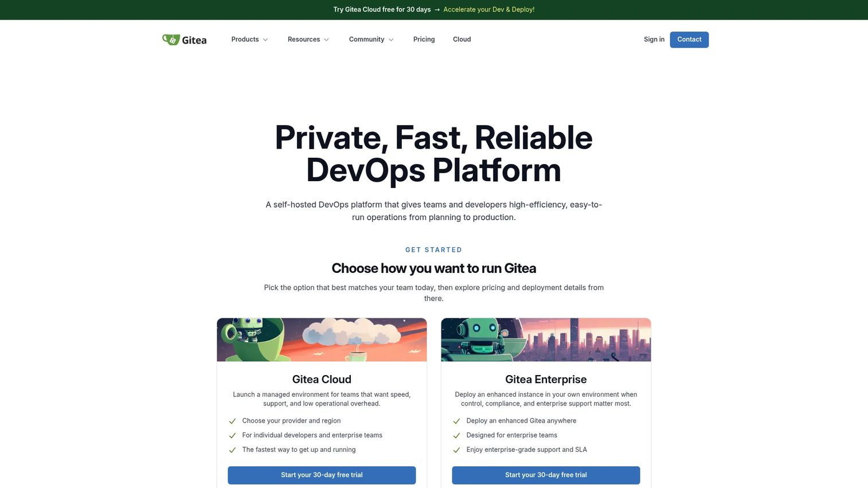Click the text 'Designed for enterprise teams'

click(512, 435)
